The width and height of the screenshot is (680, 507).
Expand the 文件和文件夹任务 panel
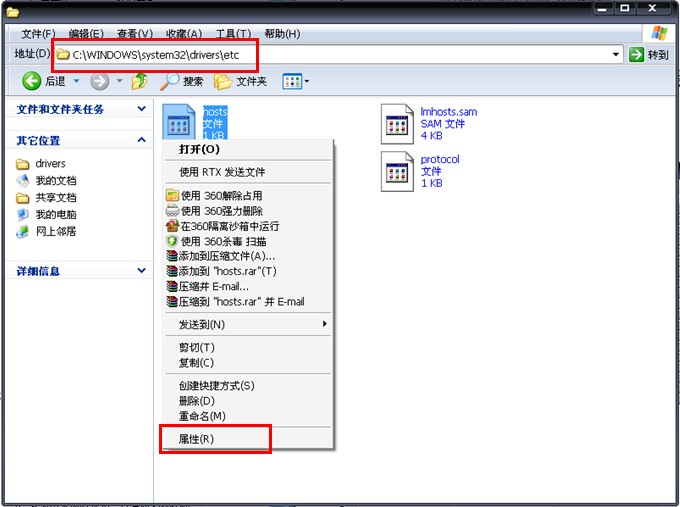pyautogui.click(x=141, y=109)
